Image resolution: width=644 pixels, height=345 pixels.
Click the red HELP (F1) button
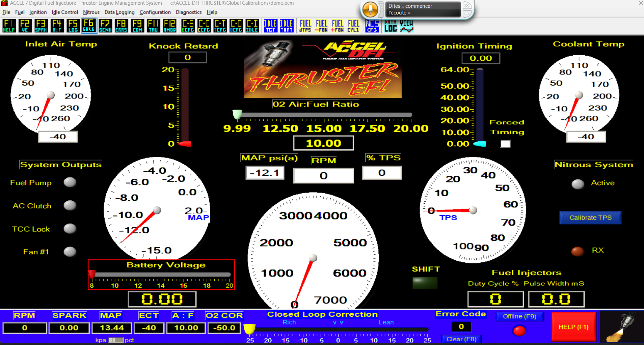[573, 327]
